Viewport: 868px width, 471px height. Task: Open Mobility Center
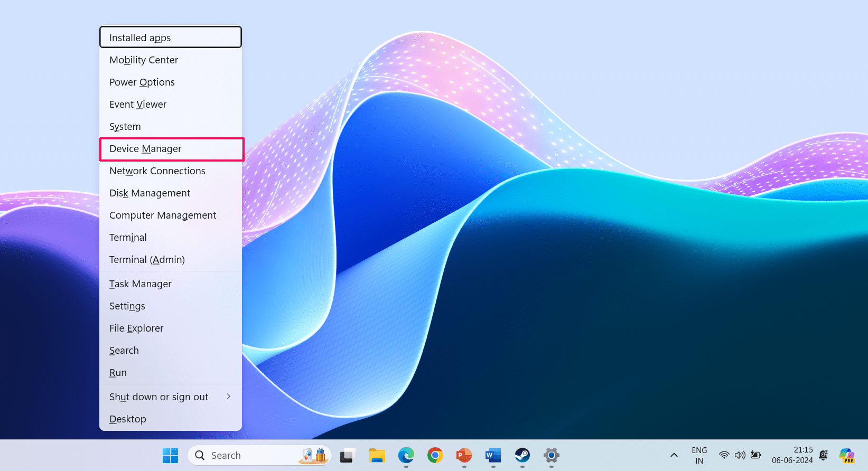click(171, 60)
